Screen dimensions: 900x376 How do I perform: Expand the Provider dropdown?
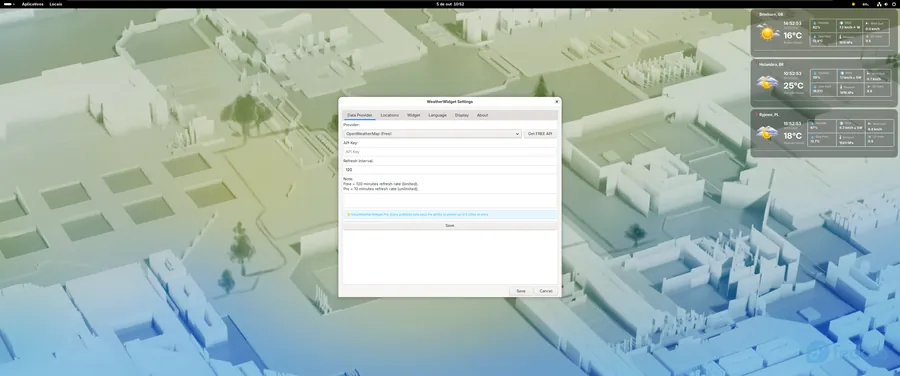click(432, 134)
